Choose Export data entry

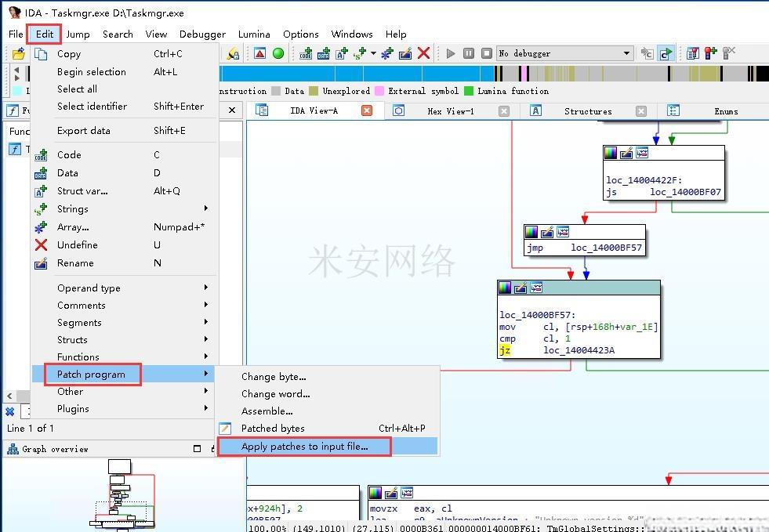[x=125, y=130]
